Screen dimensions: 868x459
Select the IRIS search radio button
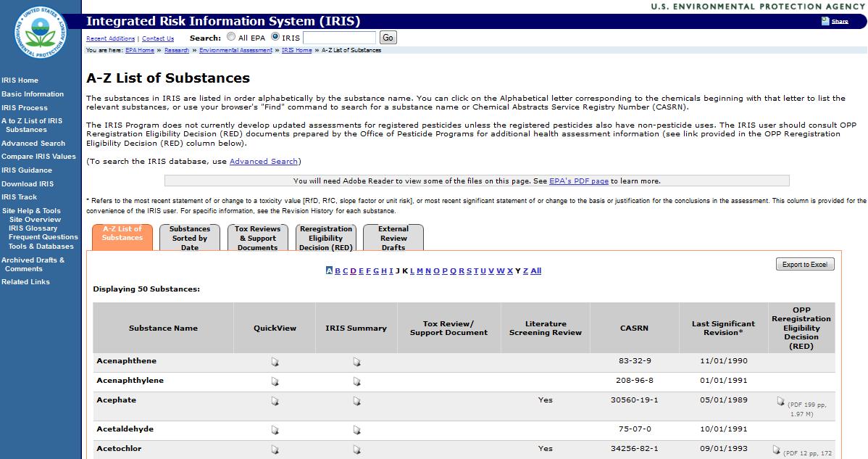[275, 37]
